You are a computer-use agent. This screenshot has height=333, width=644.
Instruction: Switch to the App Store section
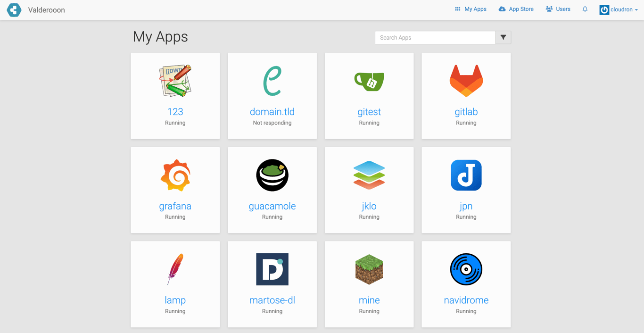pos(516,8)
